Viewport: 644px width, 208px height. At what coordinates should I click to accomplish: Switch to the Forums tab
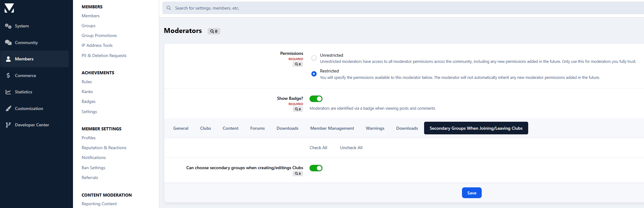(x=257, y=128)
